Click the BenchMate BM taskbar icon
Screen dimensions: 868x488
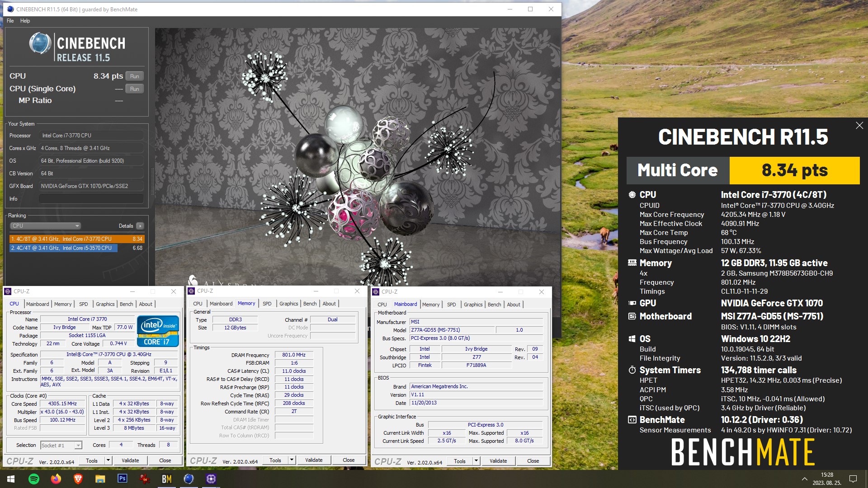pyautogui.click(x=167, y=479)
